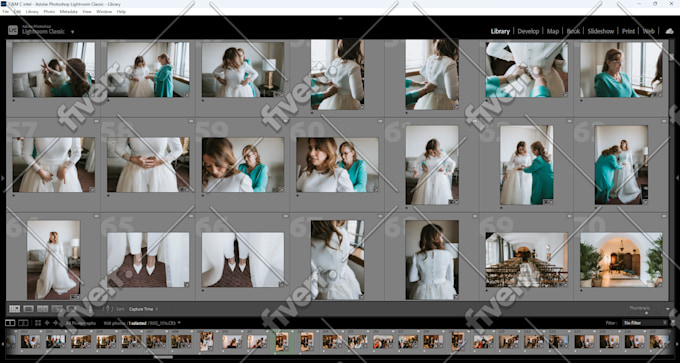Toggle the left panel edge arrow
The height and width of the screenshot is (363, 680).
point(3,178)
